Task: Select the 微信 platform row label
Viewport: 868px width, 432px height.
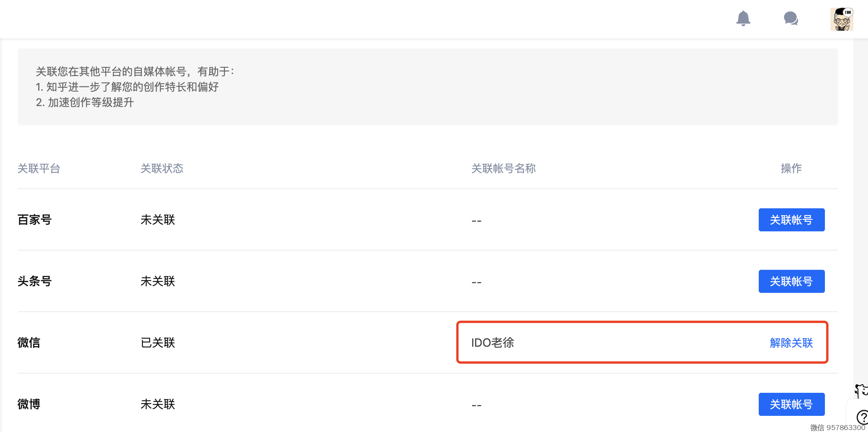Action: click(x=29, y=343)
